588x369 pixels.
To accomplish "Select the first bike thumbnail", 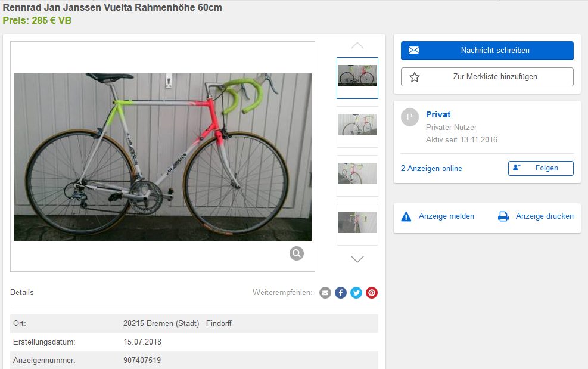I will (x=357, y=77).
